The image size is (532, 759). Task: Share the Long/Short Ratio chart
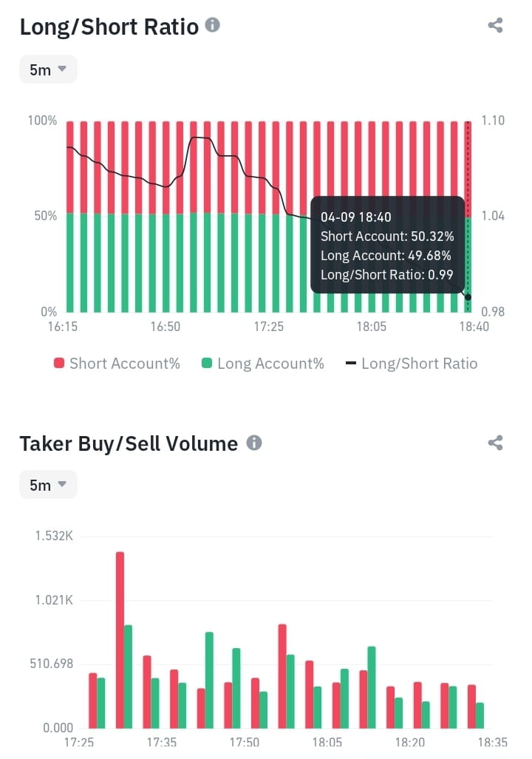click(x=495, y=25)
